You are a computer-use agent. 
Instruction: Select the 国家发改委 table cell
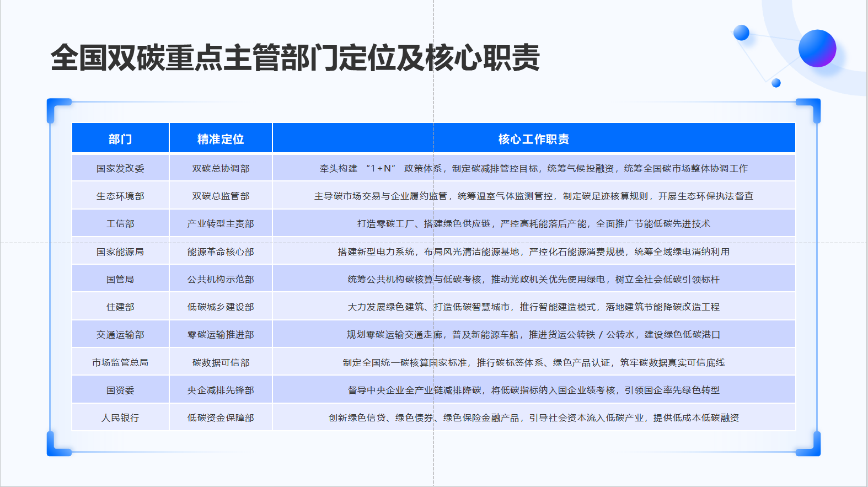tap(120, 168)
